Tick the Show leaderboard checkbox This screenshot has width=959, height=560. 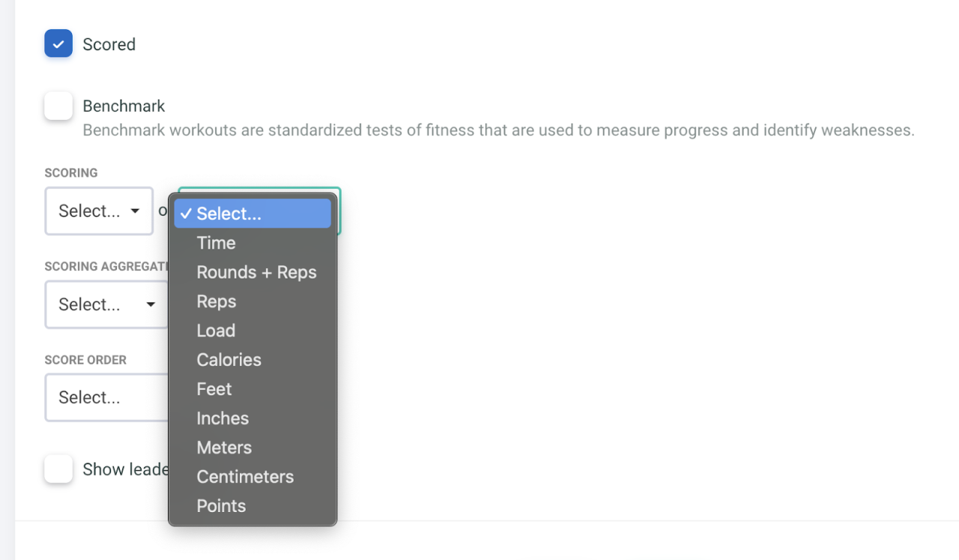point(58,469)
